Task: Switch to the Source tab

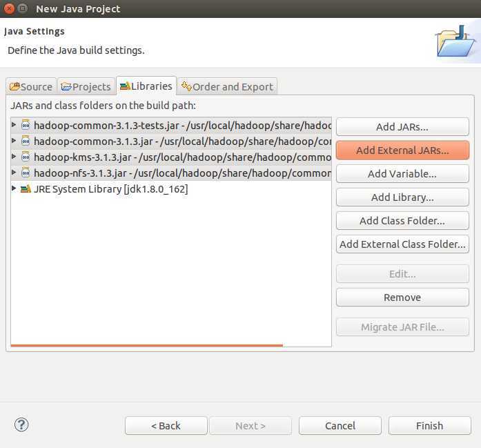Action: coord(31,86)
